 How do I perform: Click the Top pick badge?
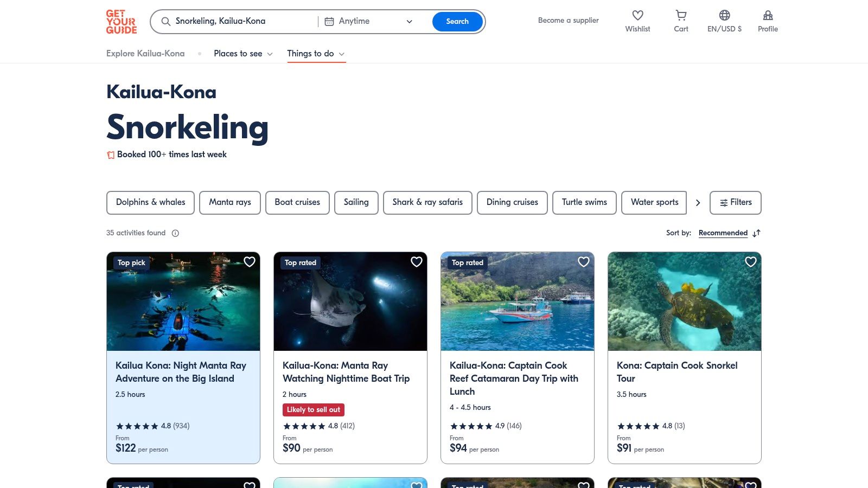[131, 263]
